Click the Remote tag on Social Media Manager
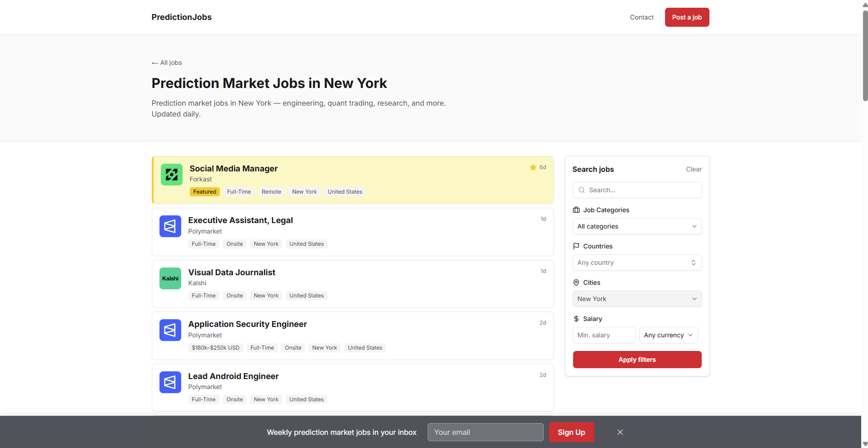The height and width of the screenshot is (448, 868). pos(271,192)
